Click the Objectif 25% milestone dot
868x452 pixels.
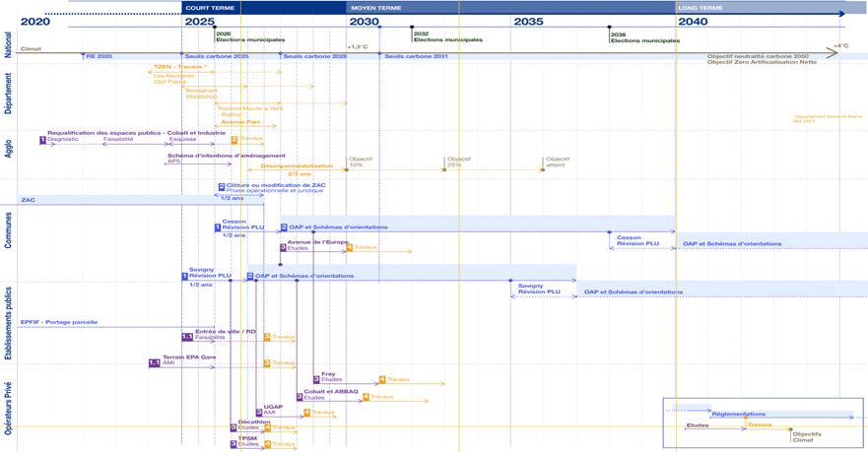point(444,169)
